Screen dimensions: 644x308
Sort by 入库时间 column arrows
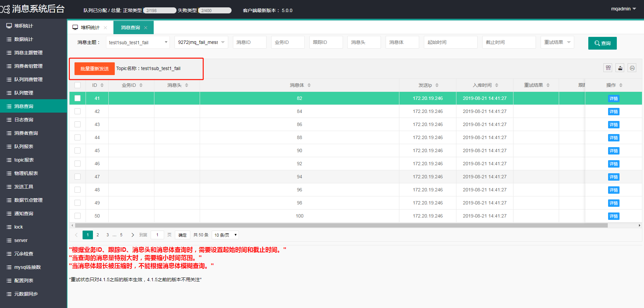click(497, 85)
